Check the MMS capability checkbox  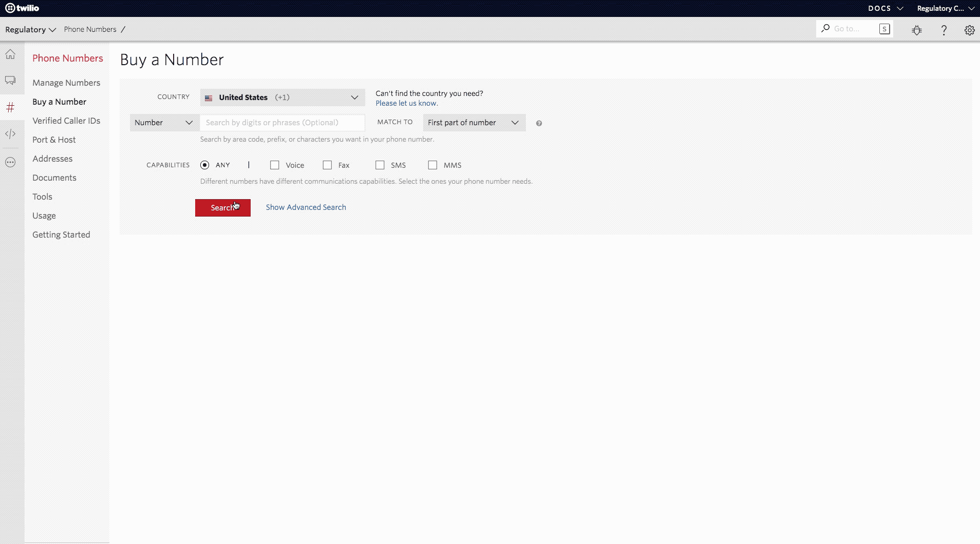[432, 165]
